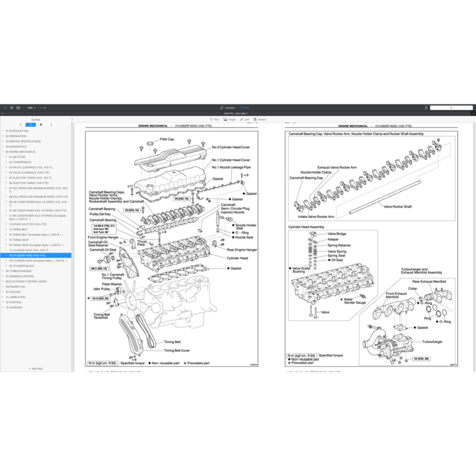Screen dimensions: 476x476
Task: Switch to Annotate mode
Action: coord(227,108)
